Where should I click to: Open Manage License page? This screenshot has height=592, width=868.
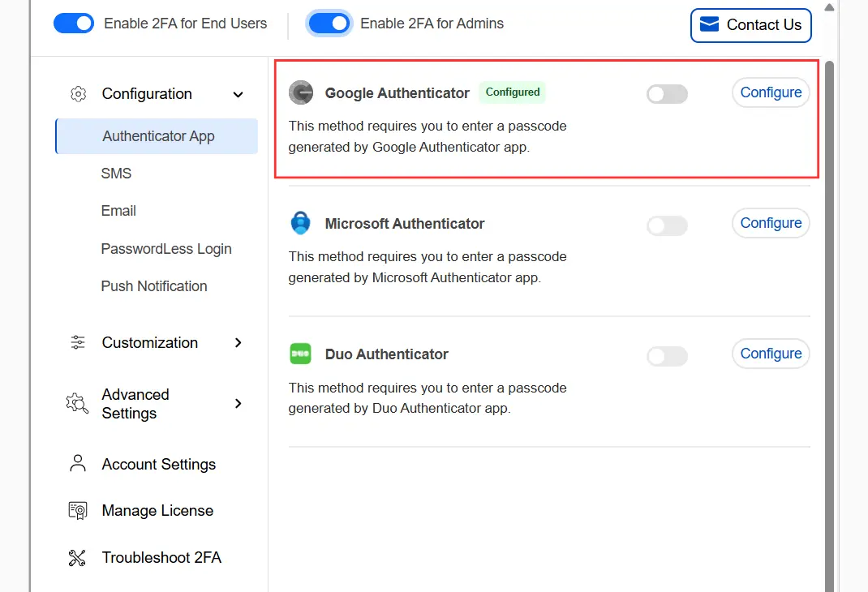(x=157, y=511)
